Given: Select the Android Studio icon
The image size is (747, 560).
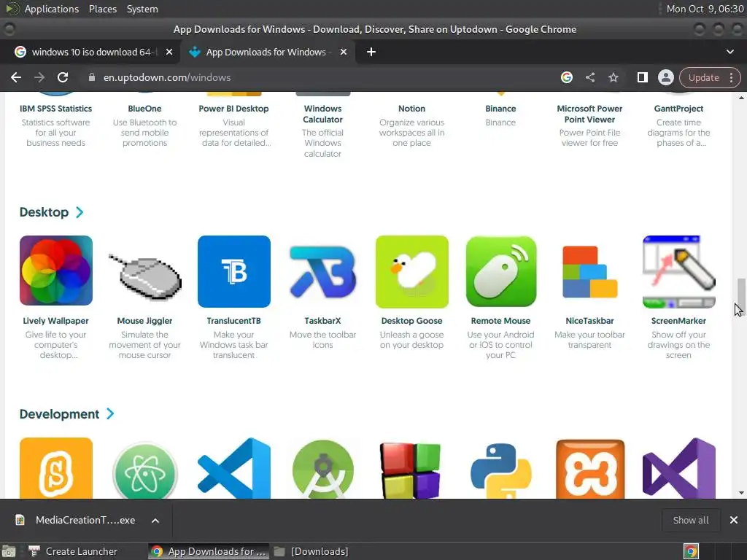Looking at the screenshot, I should click(323, 469).
